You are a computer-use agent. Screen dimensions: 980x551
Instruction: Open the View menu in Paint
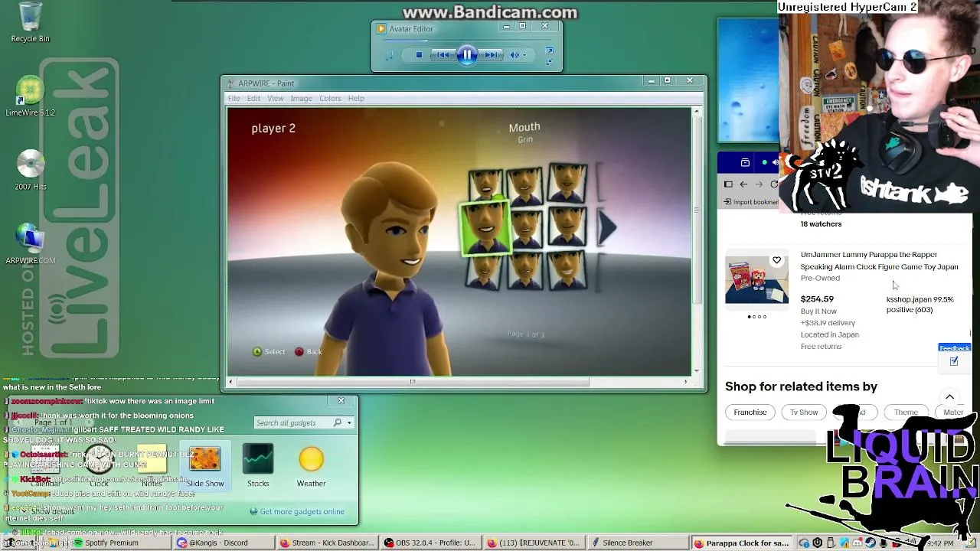click(x=275, y=98)
